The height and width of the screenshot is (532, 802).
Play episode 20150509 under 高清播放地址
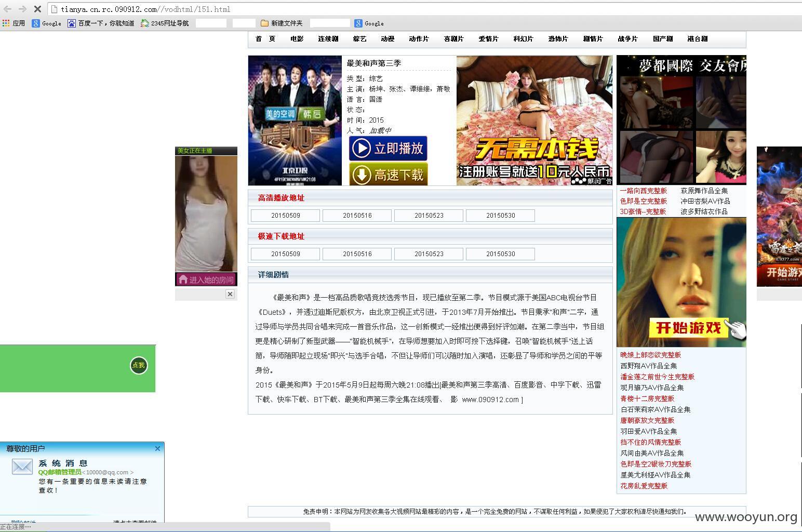point(286,216)
